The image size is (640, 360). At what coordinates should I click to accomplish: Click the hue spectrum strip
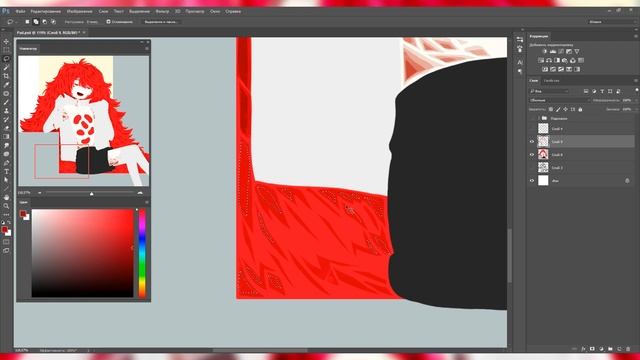pos(142,253)
